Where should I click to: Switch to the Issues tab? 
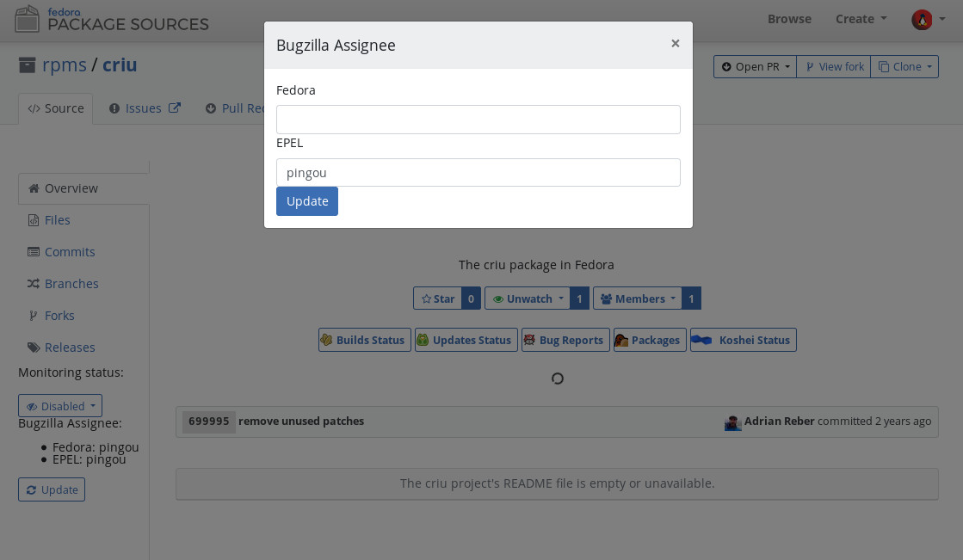(x=143, y=108)
